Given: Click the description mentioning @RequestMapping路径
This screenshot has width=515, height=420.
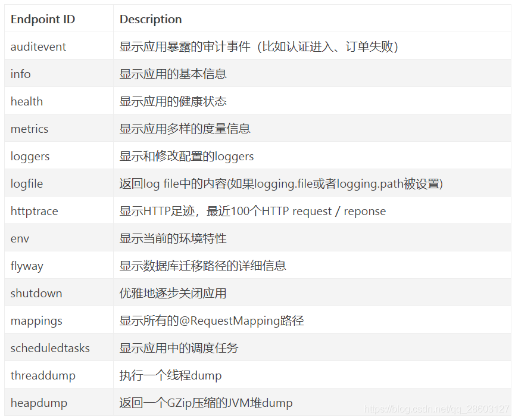Looking at the screenshot, I should coord(211,321).
